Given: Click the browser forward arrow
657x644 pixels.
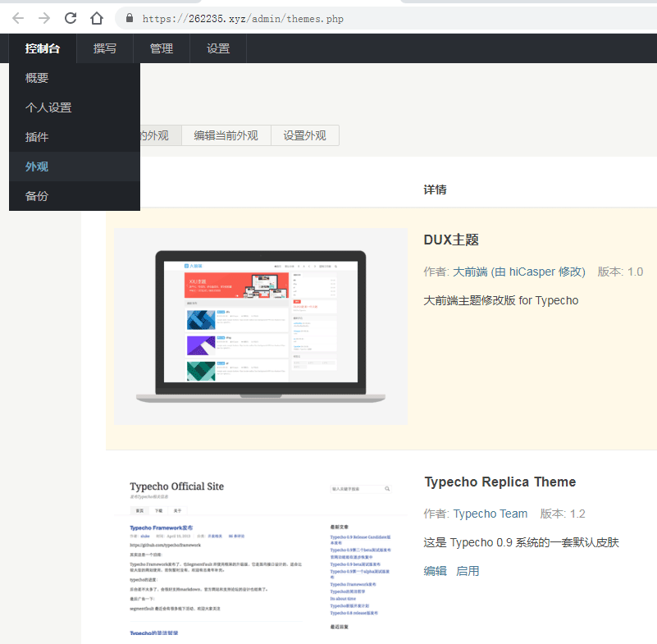Looking at the screenshot, I should [44, 18].
